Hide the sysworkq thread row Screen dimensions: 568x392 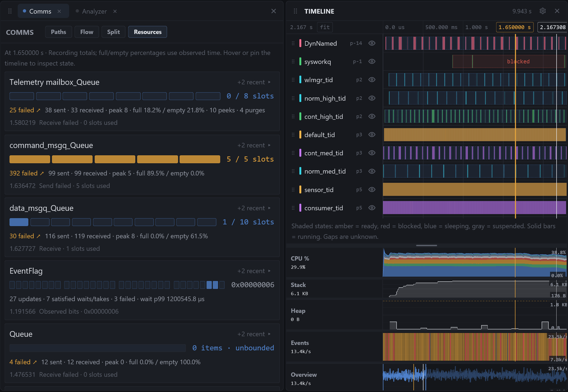click(x=372, y=61)
